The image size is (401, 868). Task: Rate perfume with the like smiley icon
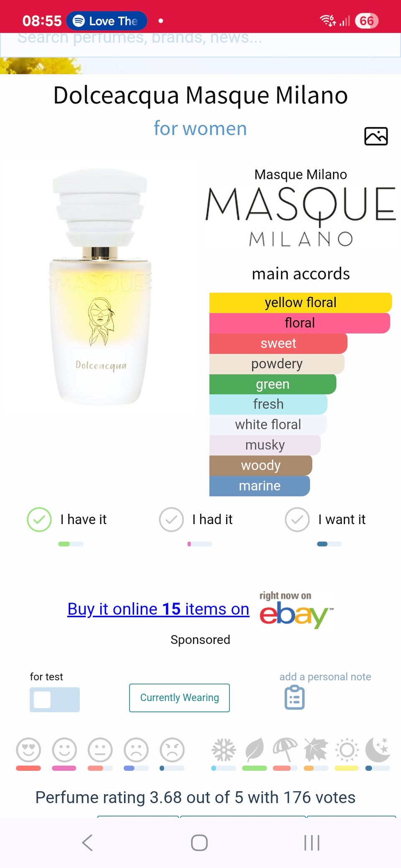pos(64,750)
